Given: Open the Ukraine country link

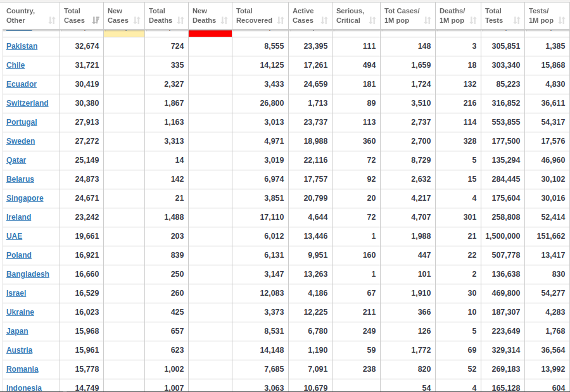Looking at the screenshot, I should [20, 312].
